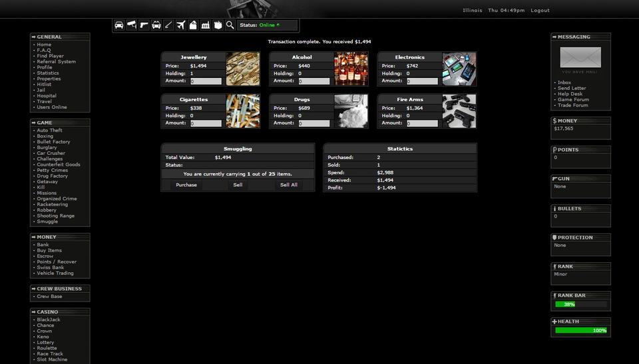Click the factory building toolbar icon
The width and height of the screenshot is (639, 364).
tap(206, 25)
